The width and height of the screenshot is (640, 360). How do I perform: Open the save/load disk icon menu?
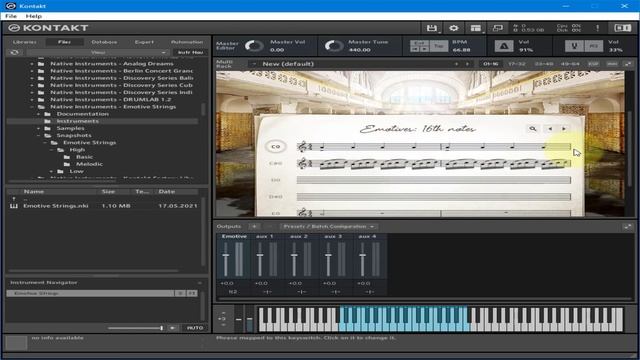click(431, 28)
